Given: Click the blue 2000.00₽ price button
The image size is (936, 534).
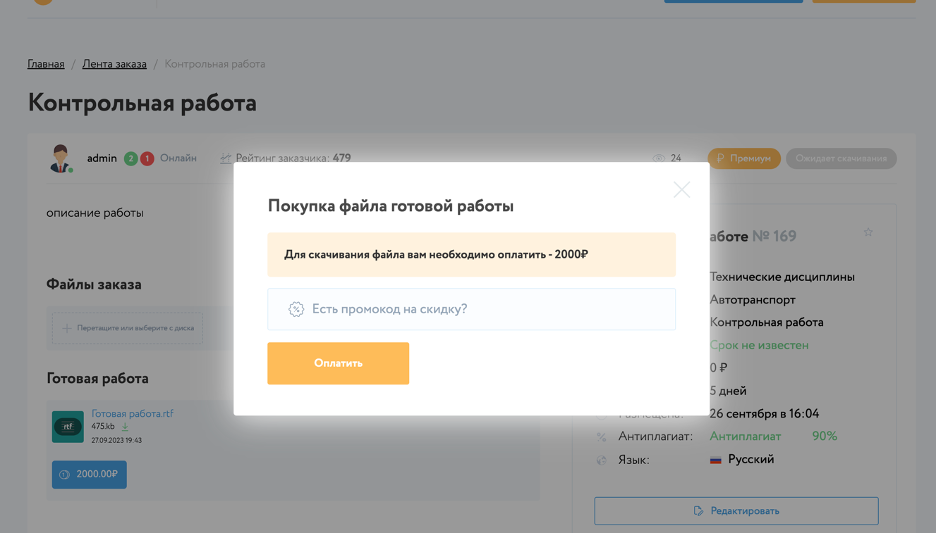Looking at the screenshot, I should point(89,474).
